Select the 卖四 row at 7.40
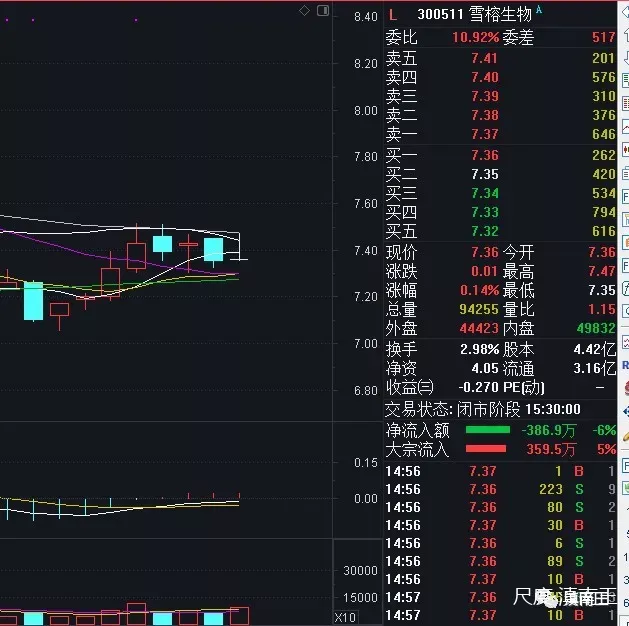This screenshot has height=626, width=629. 500,77
